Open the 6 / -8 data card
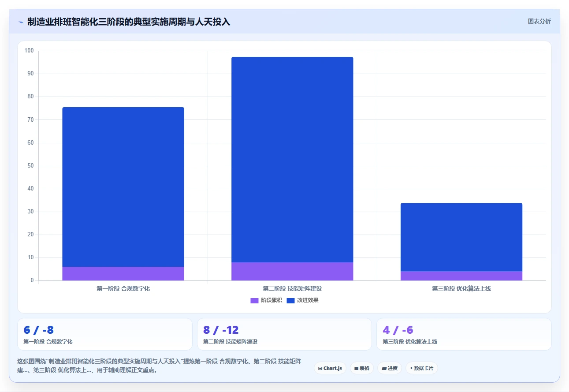This screenshot has height=392, width=569. tap(105, 334)
